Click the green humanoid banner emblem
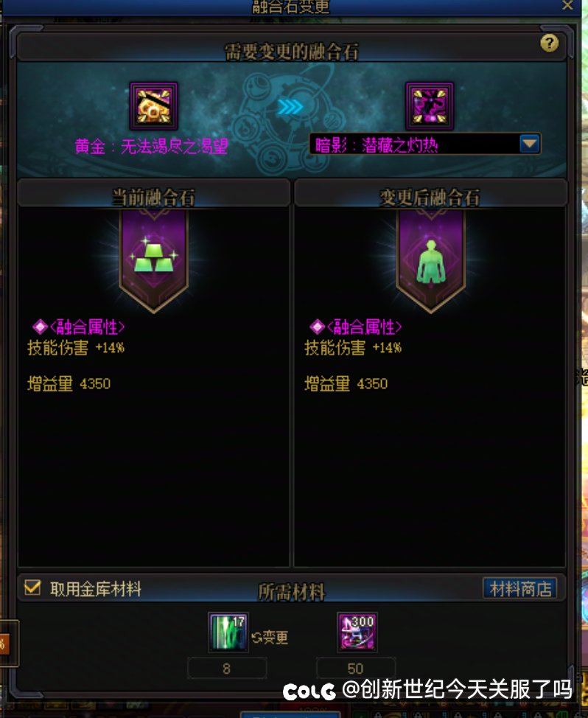This screenshot has height=718, width=588. coord(430,259)
